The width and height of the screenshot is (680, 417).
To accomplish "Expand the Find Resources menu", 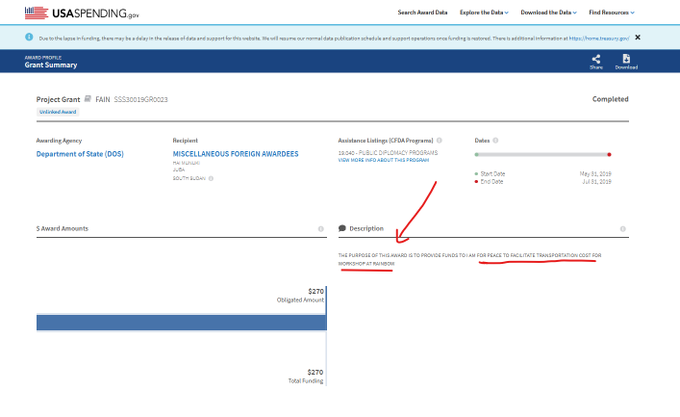I will point(612,12).
